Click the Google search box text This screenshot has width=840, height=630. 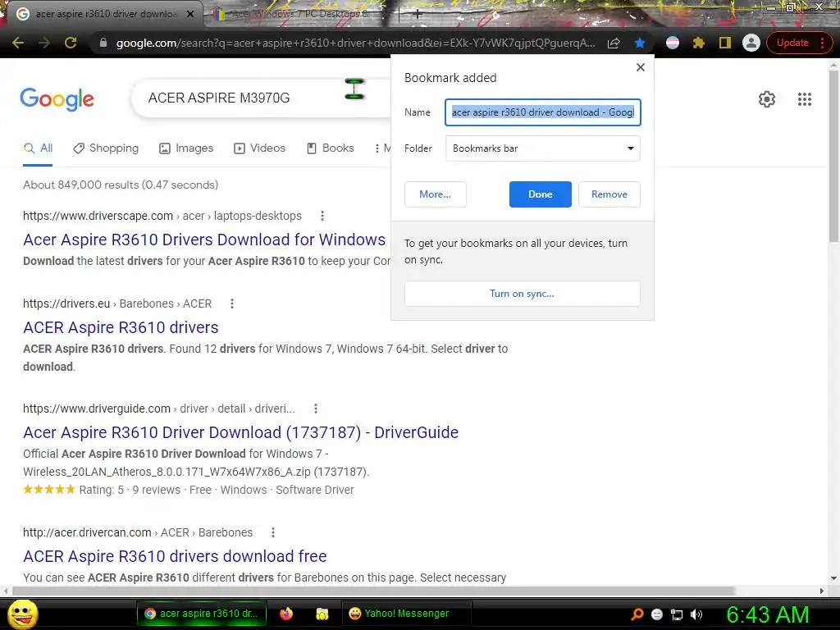[x=218, y=98]
